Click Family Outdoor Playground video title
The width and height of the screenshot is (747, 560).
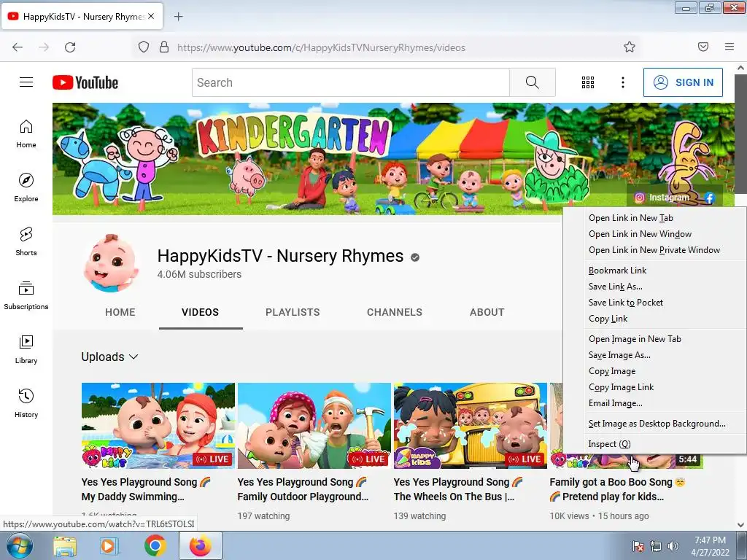303,489
